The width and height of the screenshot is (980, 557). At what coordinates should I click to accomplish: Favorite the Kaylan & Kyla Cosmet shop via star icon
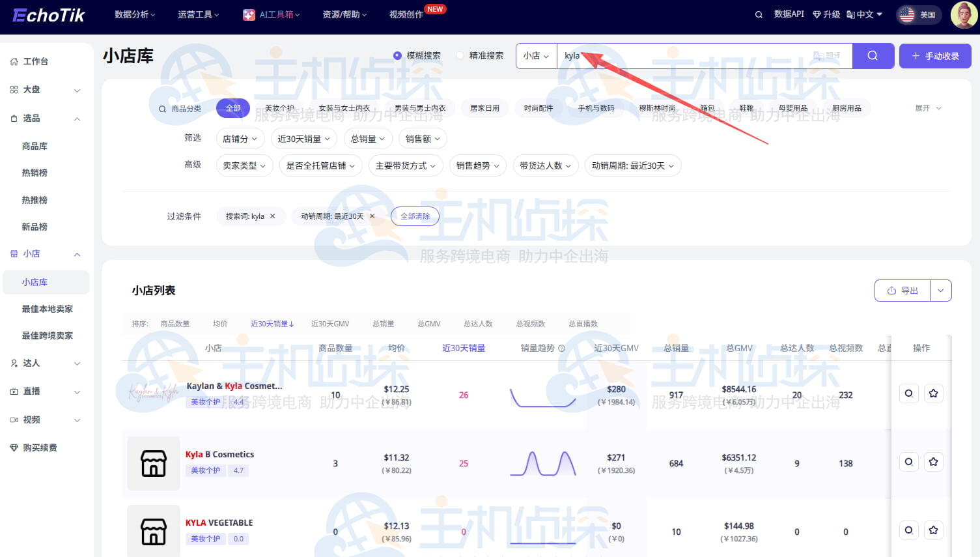click(933, 393)
